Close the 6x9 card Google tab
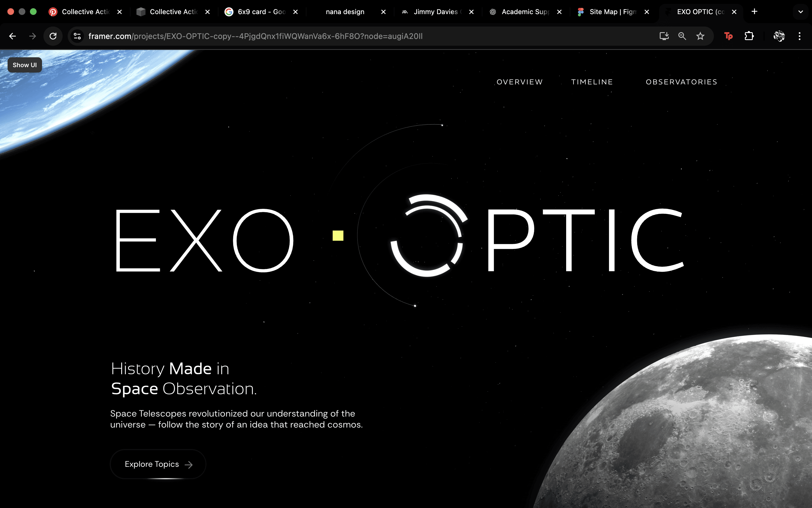This screenshot has height=508, width=812. point(295,12)
